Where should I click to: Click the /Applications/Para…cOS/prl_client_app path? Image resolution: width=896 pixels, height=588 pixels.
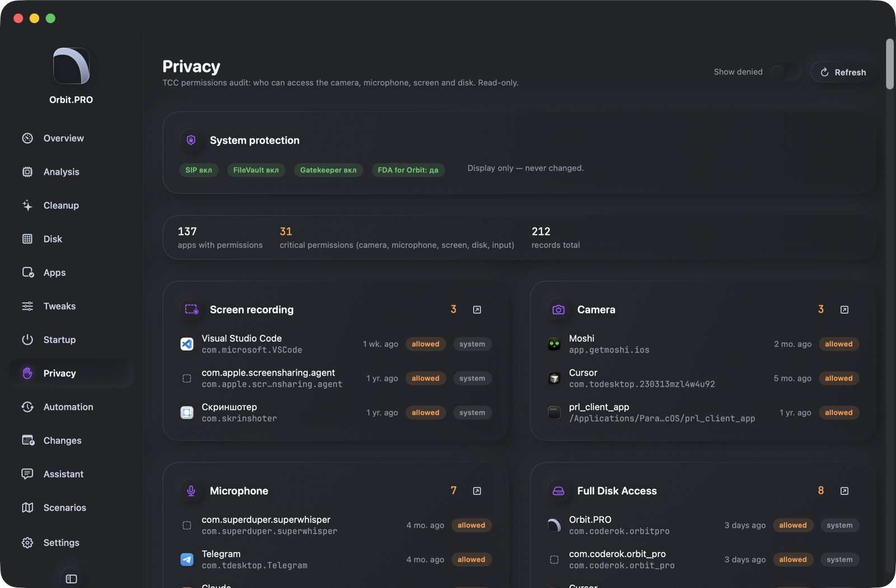(662, 418)
